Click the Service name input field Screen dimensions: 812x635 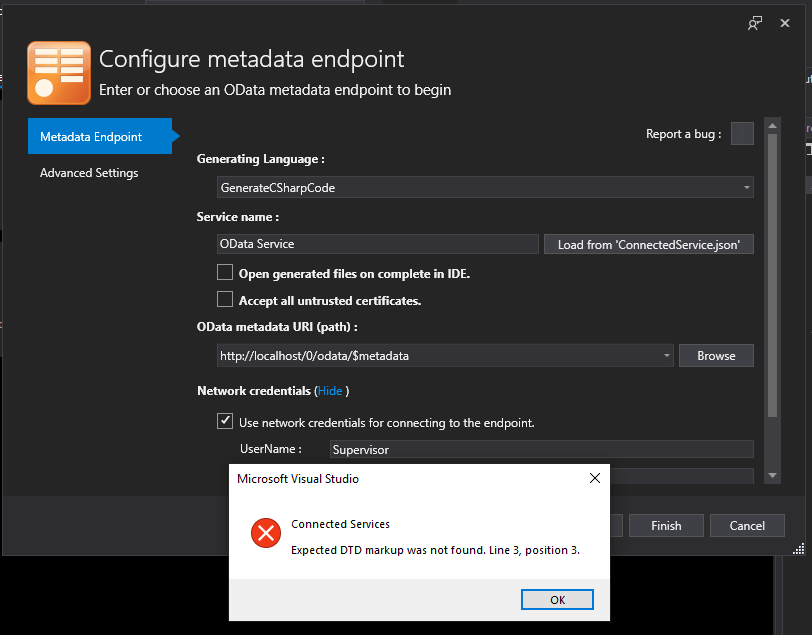pos(378,244)
